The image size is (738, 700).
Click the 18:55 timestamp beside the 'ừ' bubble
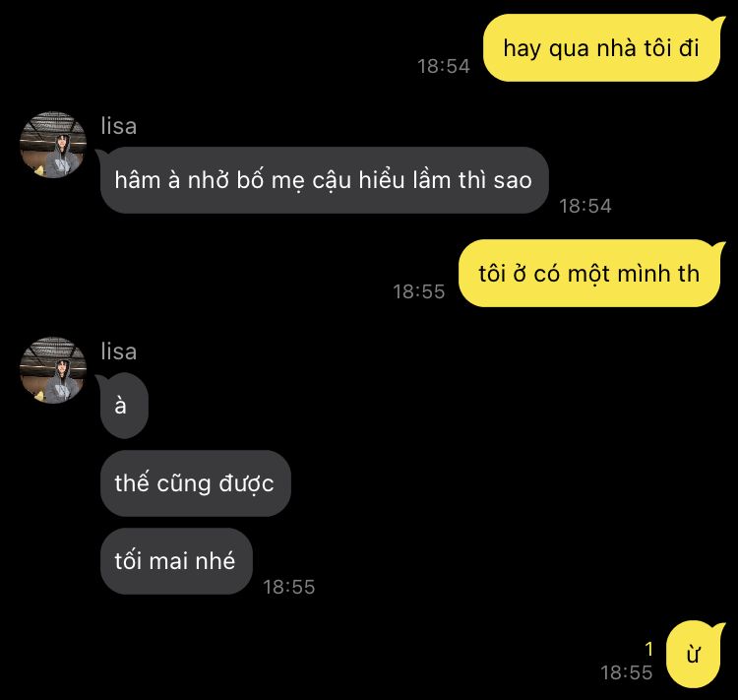point(626,672)
